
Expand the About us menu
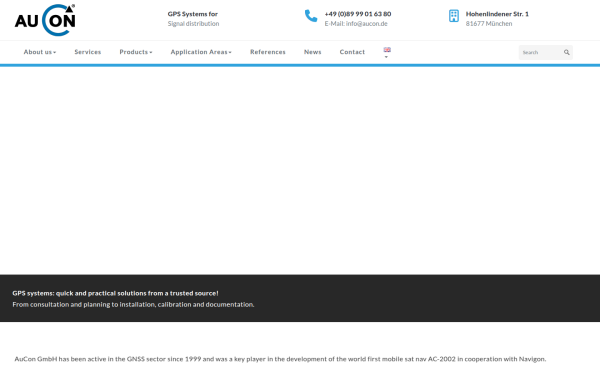click(x=40, y=52)
